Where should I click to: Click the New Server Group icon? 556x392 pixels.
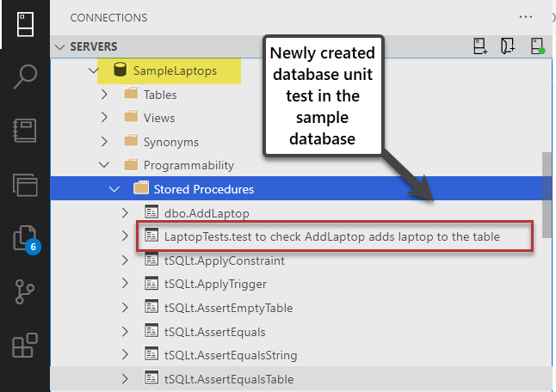(508, 46)
